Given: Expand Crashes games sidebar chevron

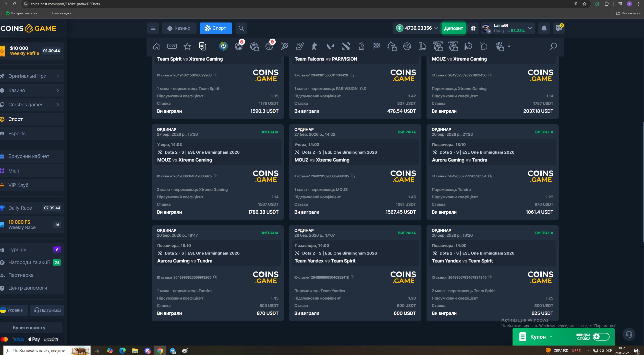Looking at the screenshot, I should [x=58, y=105].
